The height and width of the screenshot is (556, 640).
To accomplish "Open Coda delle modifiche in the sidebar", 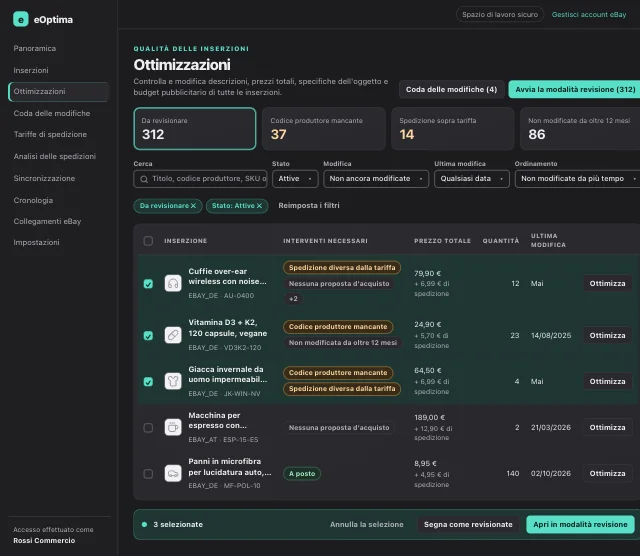I will (52, 113).
